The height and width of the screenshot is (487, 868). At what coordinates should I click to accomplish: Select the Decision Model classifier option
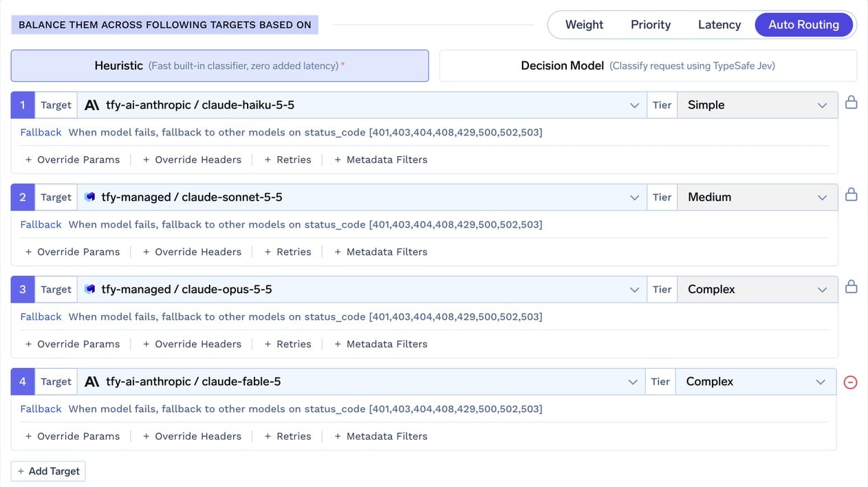(648, 65)
